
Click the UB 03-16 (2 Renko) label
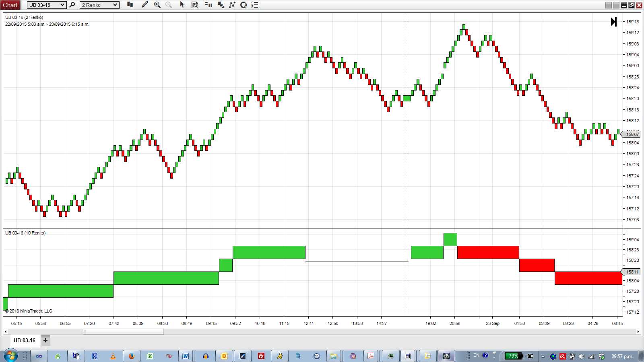click(x=24, y=17)
